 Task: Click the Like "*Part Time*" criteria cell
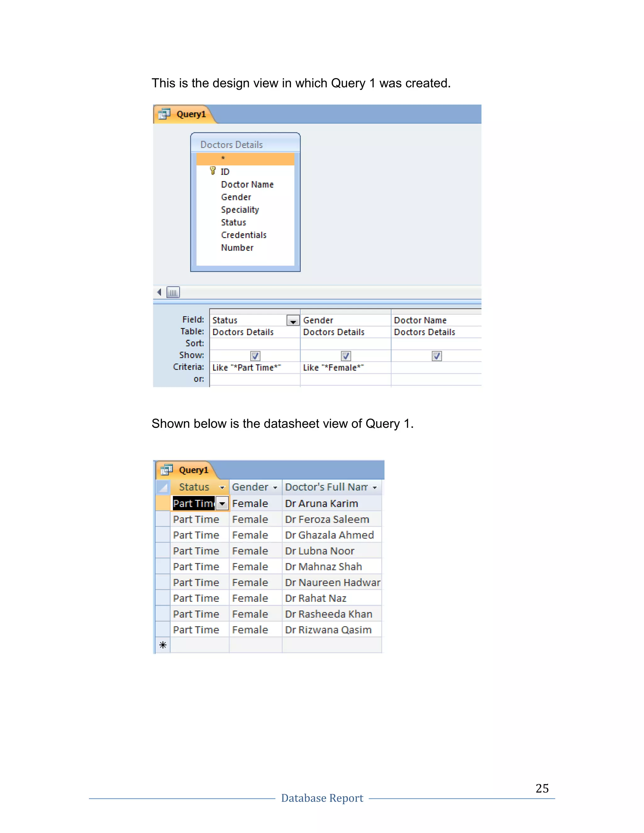click(x=255, y=367)
